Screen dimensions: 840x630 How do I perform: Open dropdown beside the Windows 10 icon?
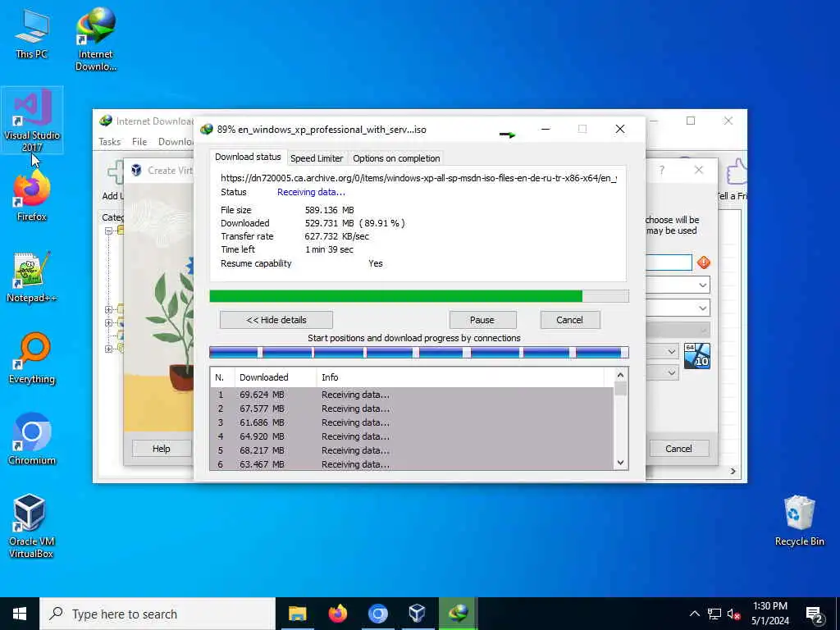(x=671, y=351)
